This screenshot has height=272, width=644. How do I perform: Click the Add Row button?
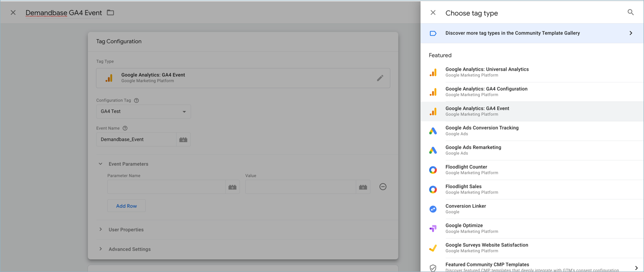pos(126,206)
